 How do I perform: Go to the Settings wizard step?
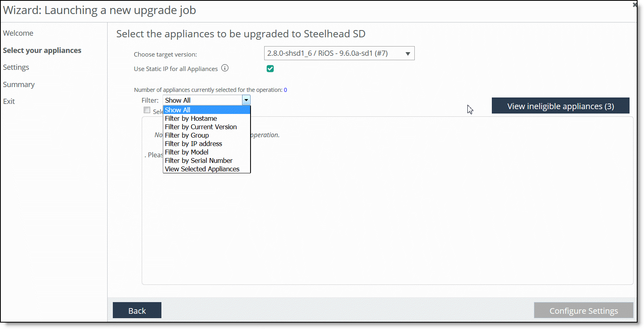click(16, 67)
